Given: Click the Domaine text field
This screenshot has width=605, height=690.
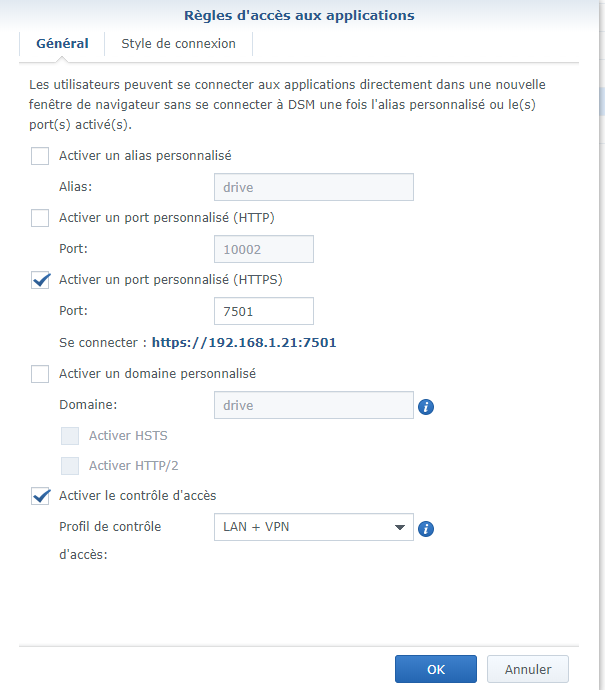Looking at the screenshot, I should (313, 405).
